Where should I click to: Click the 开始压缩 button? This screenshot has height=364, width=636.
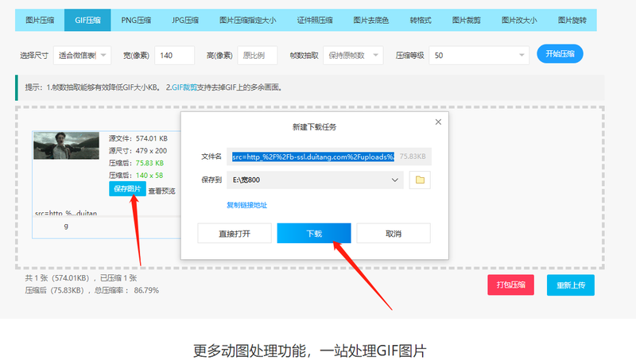[x=560, y=53]
